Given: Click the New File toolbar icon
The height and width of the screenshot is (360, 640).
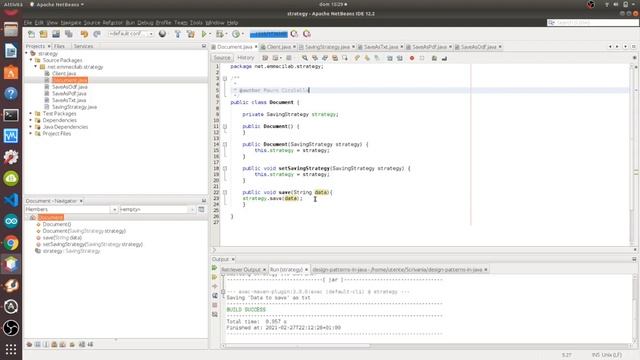Looking at the screenshot, I should 31,34.
